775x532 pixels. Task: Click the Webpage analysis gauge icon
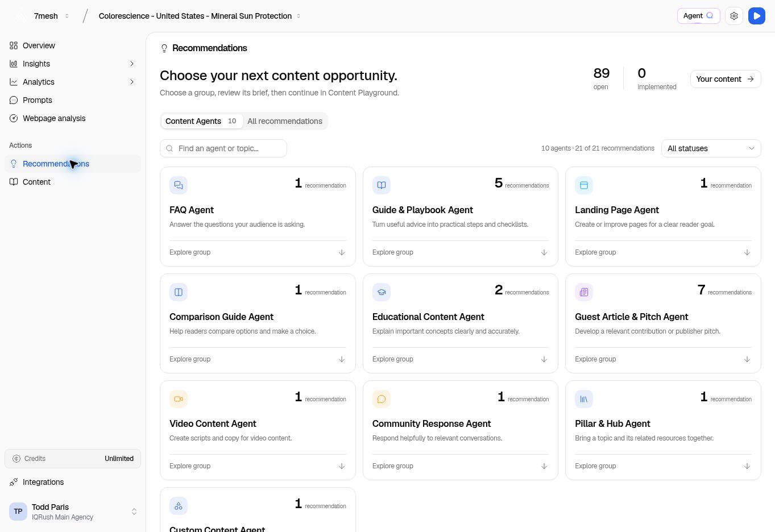[14, 118]
